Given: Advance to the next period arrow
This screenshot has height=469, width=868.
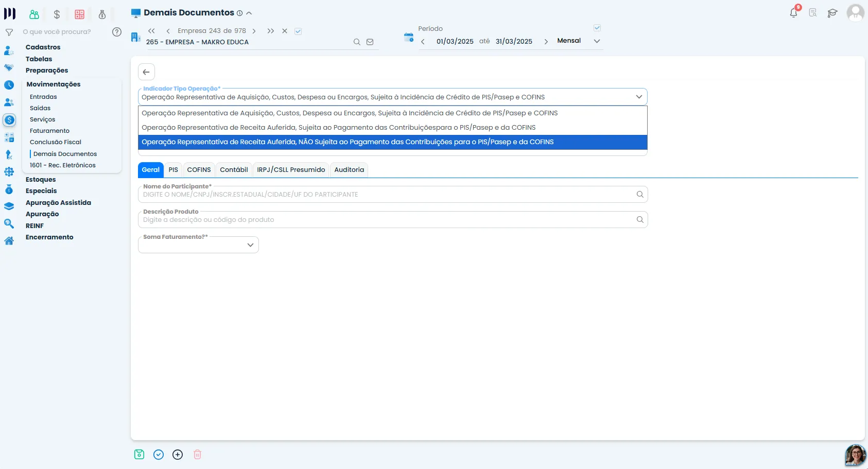Looking at the screenshot, I should coord(546,42).
